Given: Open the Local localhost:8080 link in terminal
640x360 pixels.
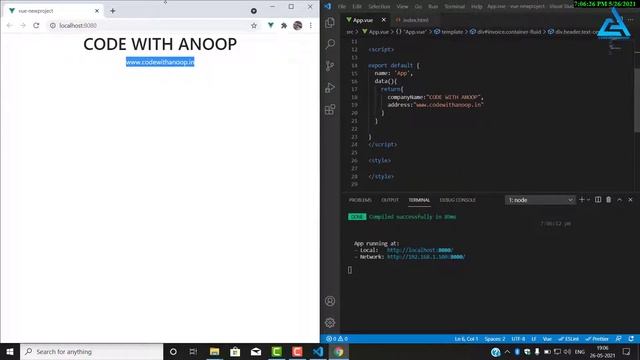Looking at the screenshot, I should click(420, 250).
